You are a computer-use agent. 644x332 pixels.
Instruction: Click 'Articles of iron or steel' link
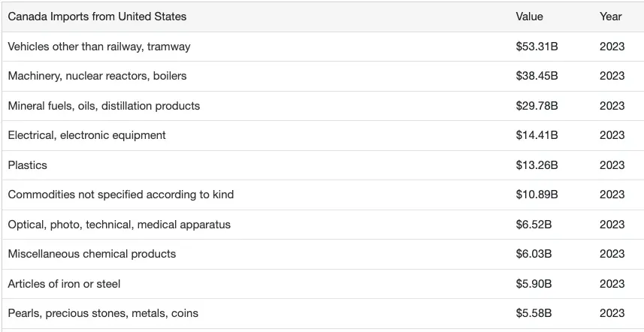click(64, 284)
